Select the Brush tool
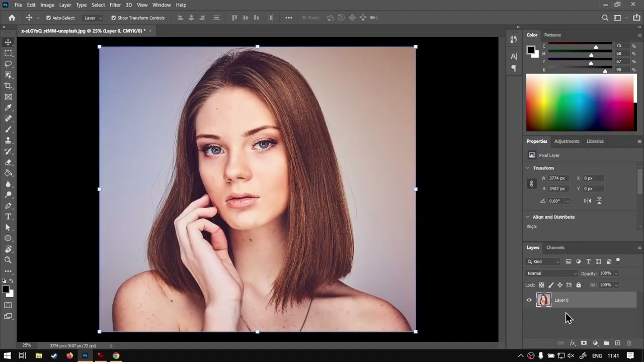 click(x=8, y=130)
